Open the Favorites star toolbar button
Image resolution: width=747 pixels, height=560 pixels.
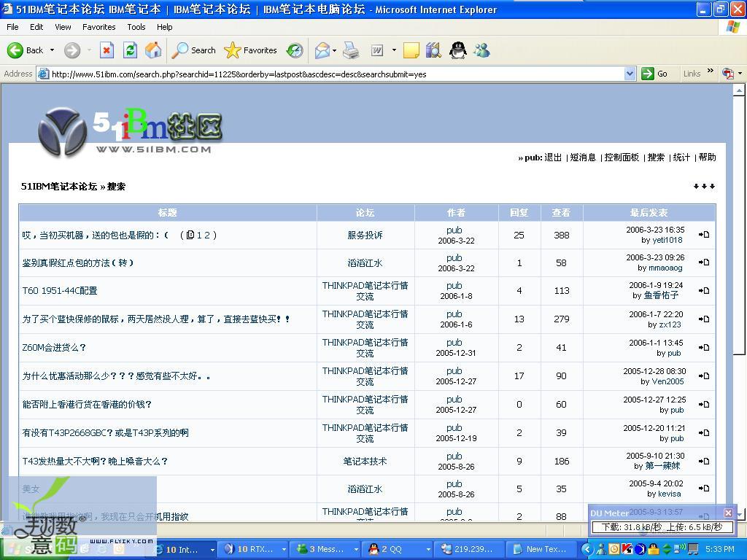point(250,50)
